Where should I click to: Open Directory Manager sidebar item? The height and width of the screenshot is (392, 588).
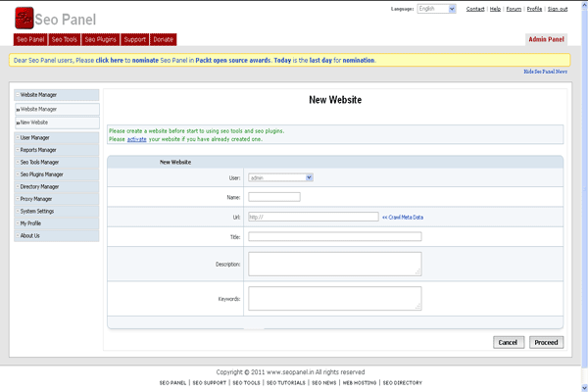point(40,186)
